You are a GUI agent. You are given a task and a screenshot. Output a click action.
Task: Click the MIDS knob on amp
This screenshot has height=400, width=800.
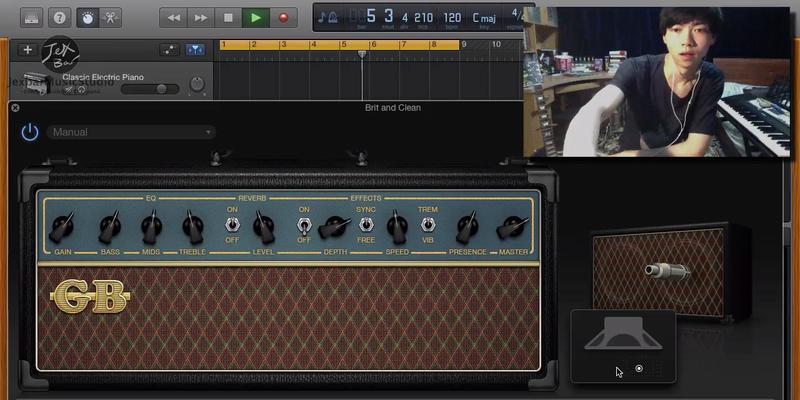point(152,227)
